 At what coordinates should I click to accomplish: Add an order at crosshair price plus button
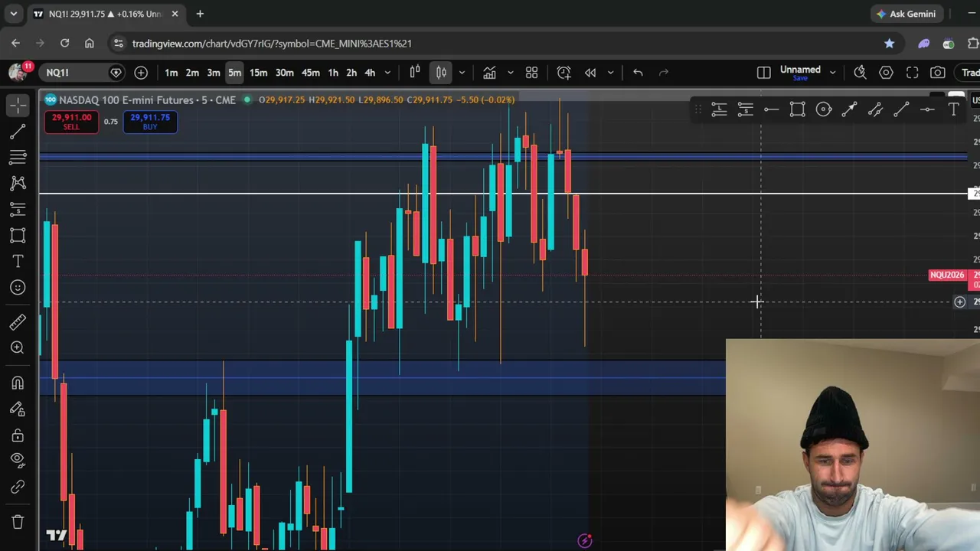tap(959, 302)
